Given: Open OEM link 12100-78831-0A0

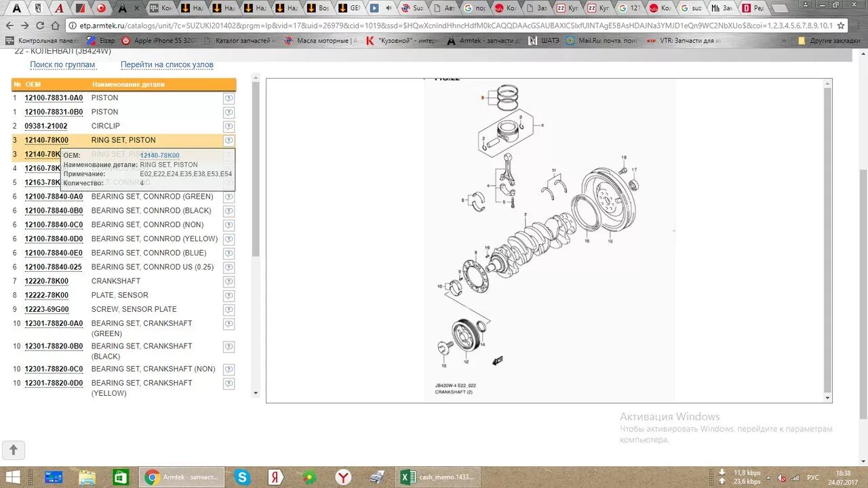Looking at the screenshot, I should [x=54, y=98].
